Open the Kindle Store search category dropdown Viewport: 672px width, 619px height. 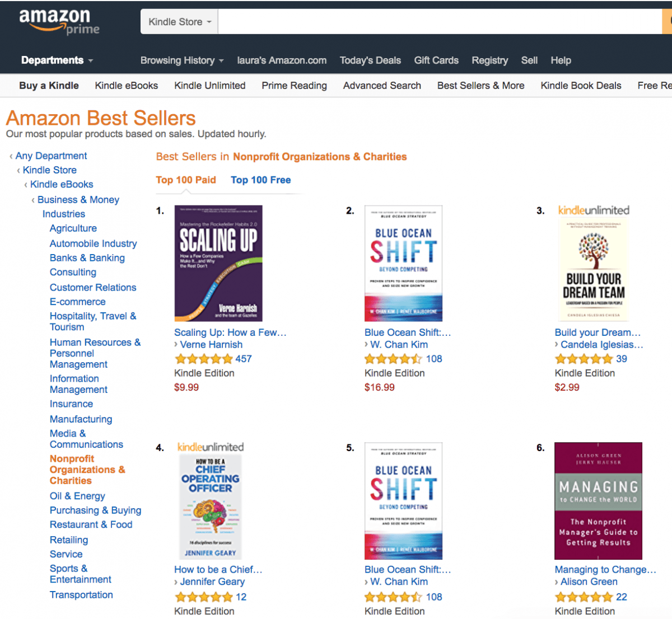click(179, 21)
